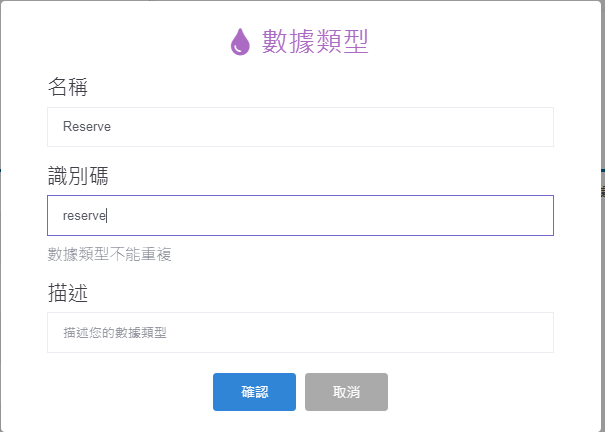
Task: Click the 識別碼 field label
Action: 78,176
